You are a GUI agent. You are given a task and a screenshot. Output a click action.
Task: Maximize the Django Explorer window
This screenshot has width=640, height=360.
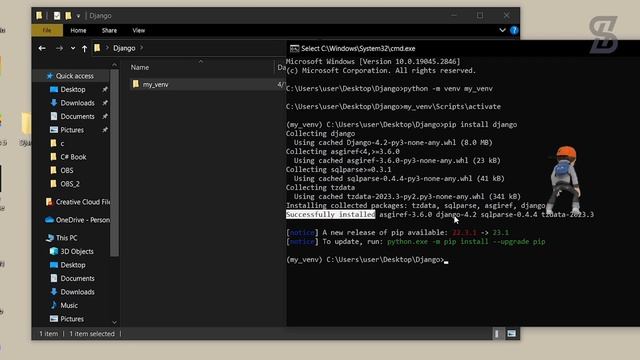click(x=480, y=16)
